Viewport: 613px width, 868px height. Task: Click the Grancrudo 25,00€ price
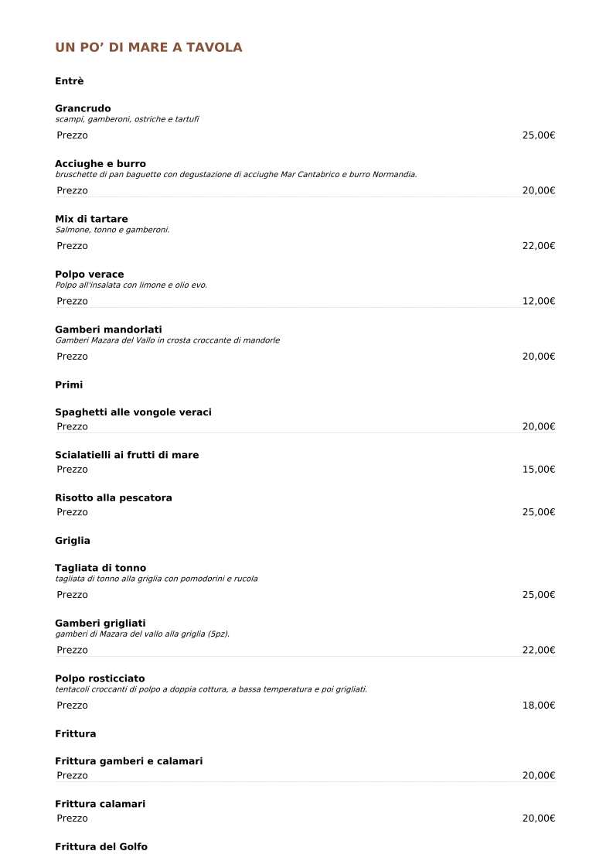pos(538,135)
